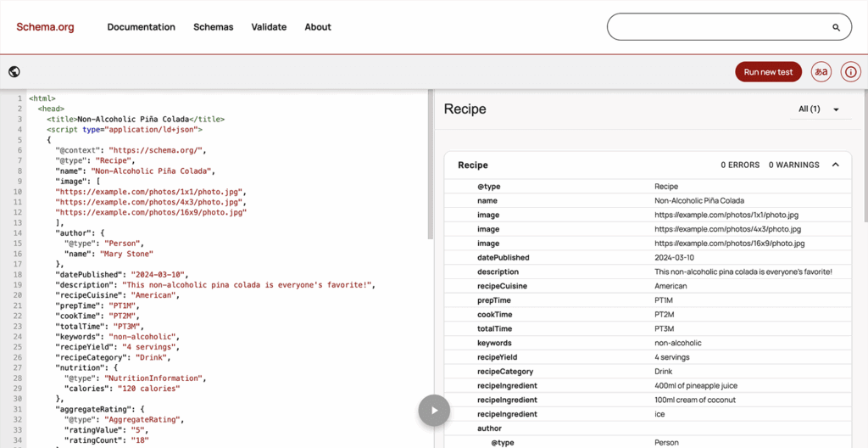Viewport: 868px width, 448px height.
Task: Click the Drink result value
Action: [663, 372]
